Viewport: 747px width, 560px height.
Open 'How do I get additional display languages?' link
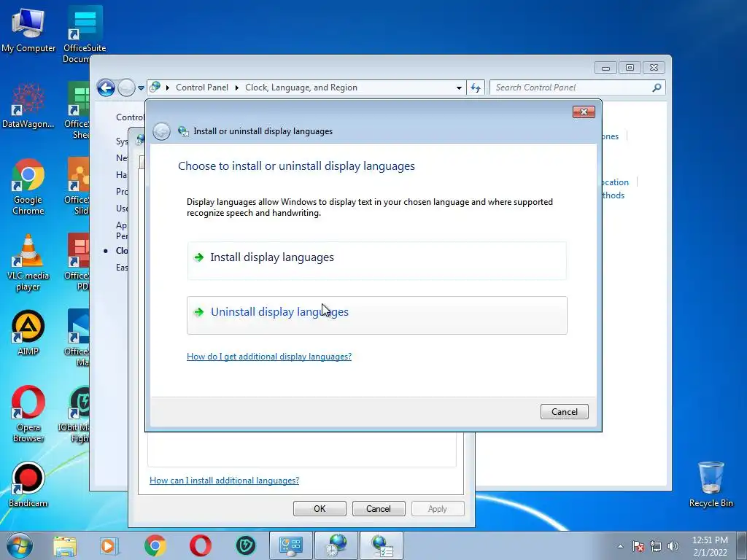point(269,357)
